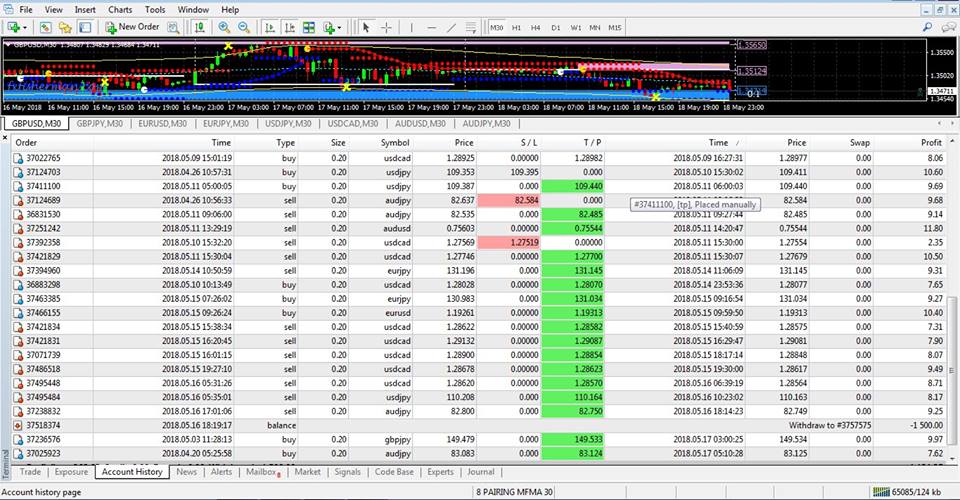Select the horizontal line tool
Screen dimensions: 960x500
tap(432, 28)
